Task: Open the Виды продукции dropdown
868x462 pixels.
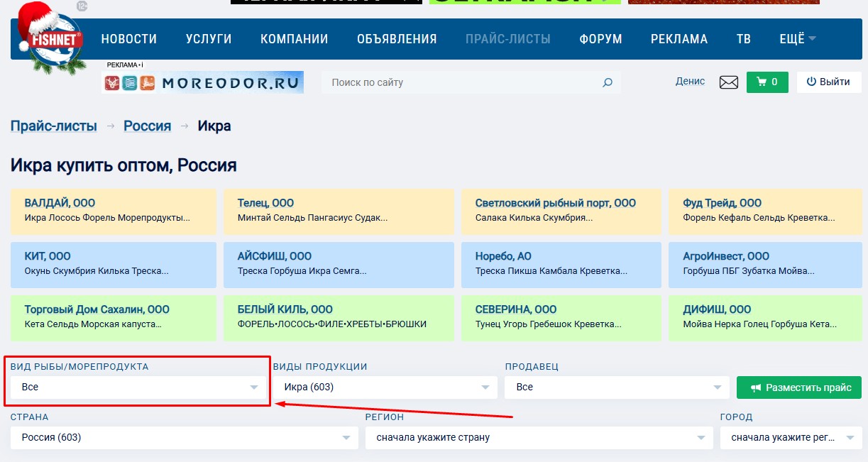Action: (x=385, y=387)
